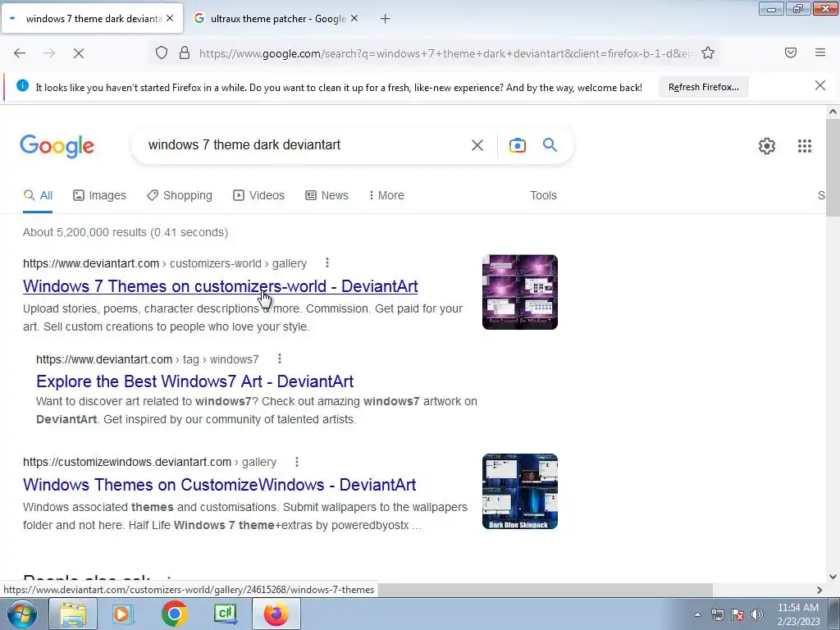Go back using the browser back arrow
This screenshot has width=840, height=630.
pos(20,53)
